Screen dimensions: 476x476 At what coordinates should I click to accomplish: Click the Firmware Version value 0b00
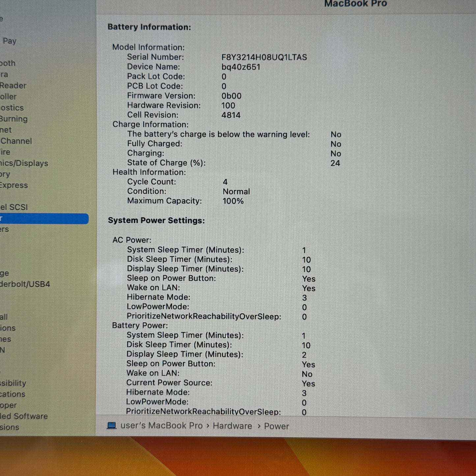[x=231, y=96]
